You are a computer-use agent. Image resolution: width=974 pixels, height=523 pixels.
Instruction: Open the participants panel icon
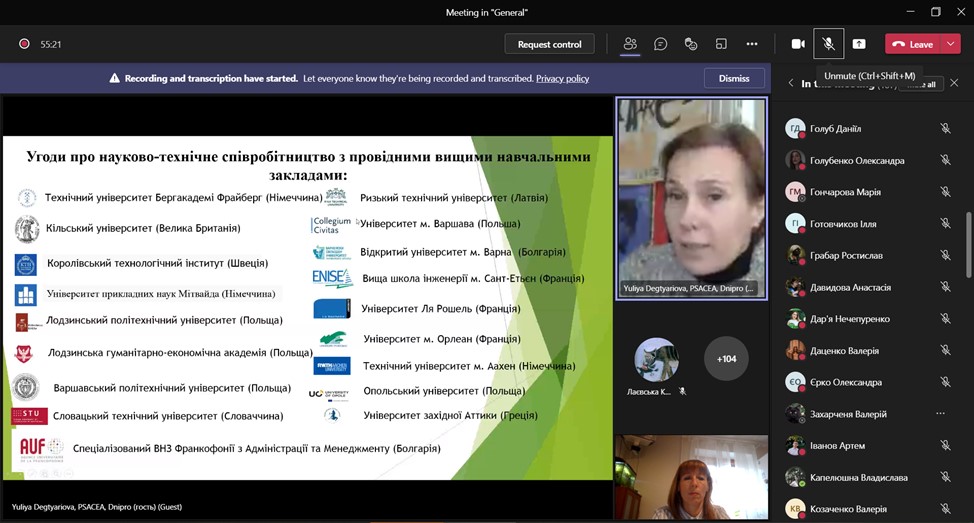coord(630,44)
